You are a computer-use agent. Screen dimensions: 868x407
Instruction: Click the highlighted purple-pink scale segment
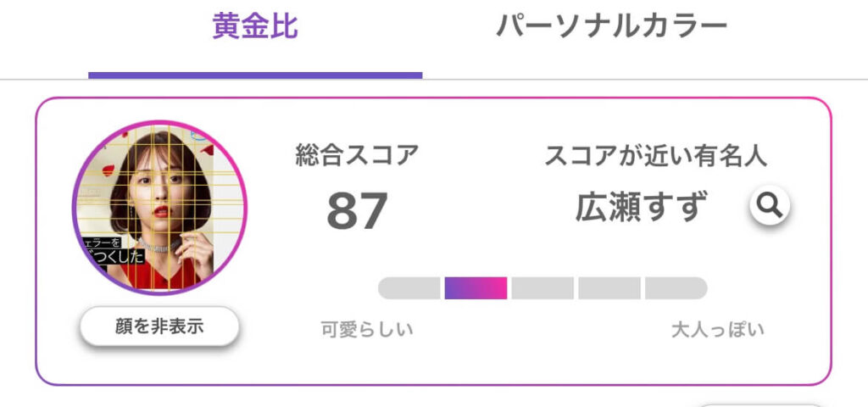pyautogui.click(x=476, y=288)
